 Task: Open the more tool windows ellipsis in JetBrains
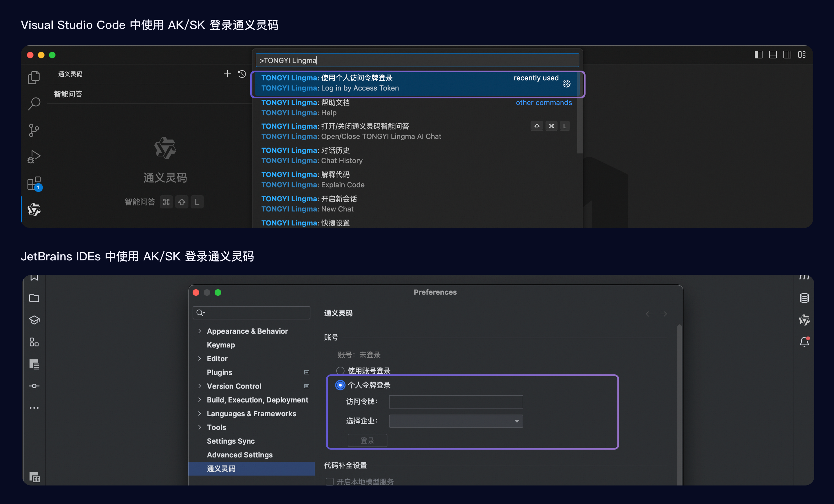[x=34, y=408]
